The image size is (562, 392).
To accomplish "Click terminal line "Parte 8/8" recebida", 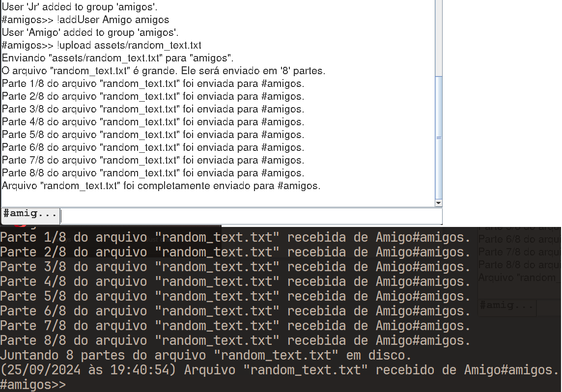I will (x=235, y=340).
